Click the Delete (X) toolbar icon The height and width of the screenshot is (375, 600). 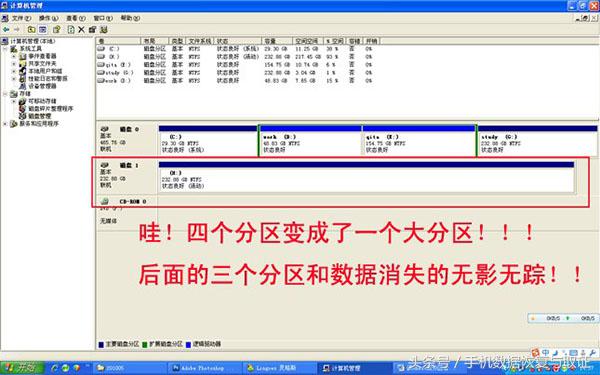coord(81,29)
